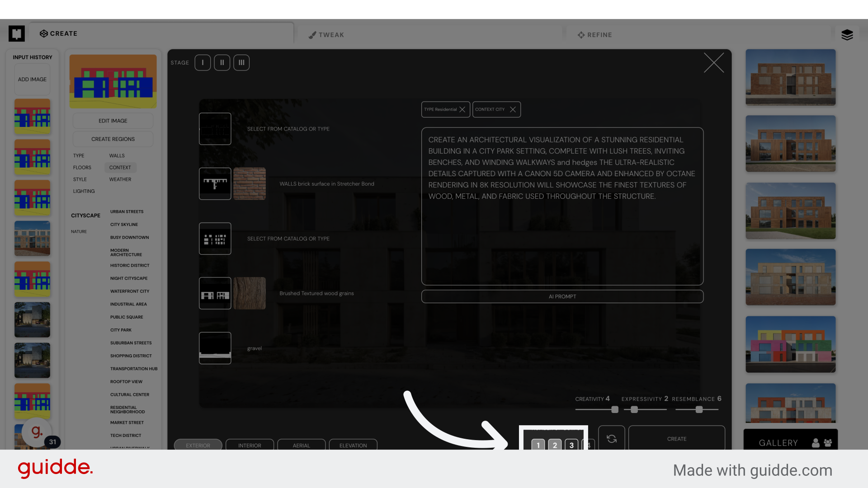Choose the EXTERIOR view mode
This screenshot has height=488, width=868.
198,445
